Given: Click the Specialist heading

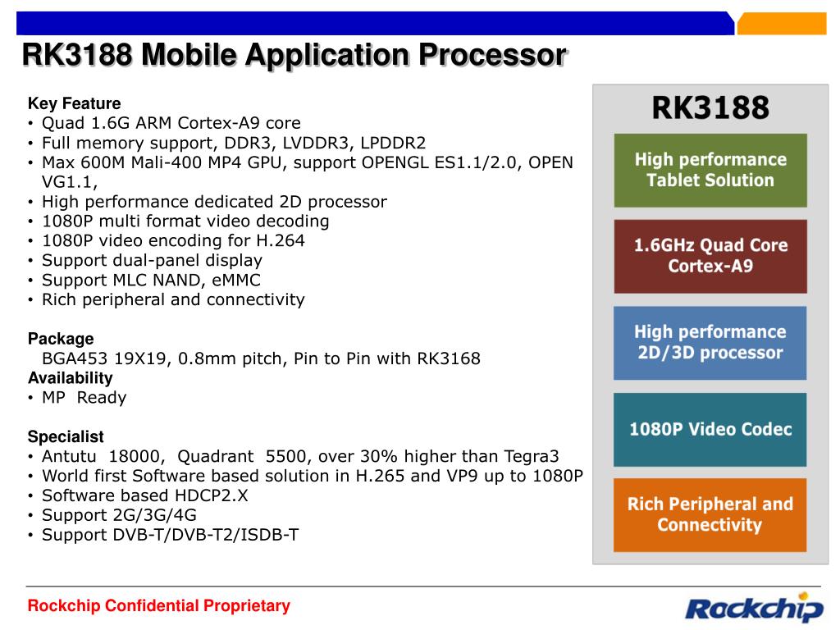Looking at the screenshot, I should tap(66, 436).
